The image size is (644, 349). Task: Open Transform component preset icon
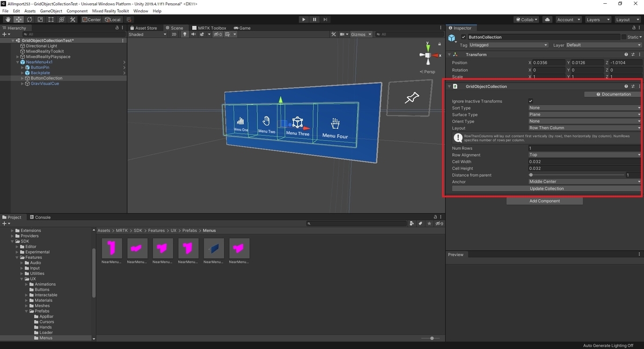pos(633,55)
